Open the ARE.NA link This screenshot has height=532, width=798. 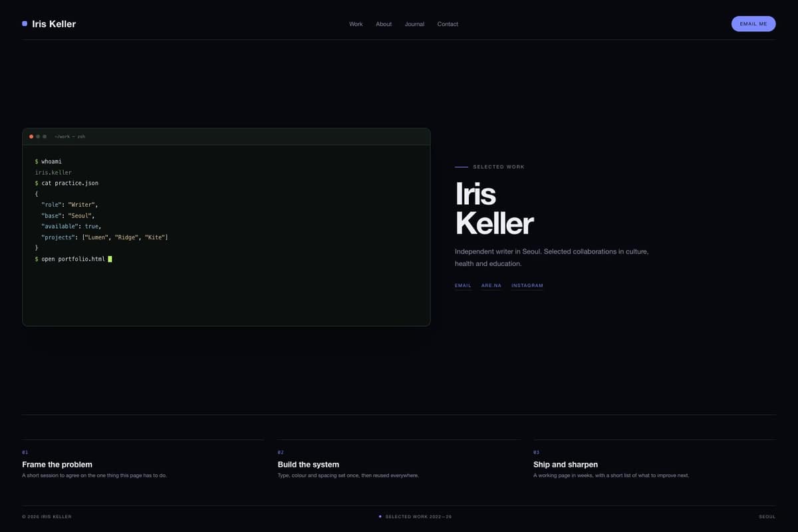pos(491,286)
